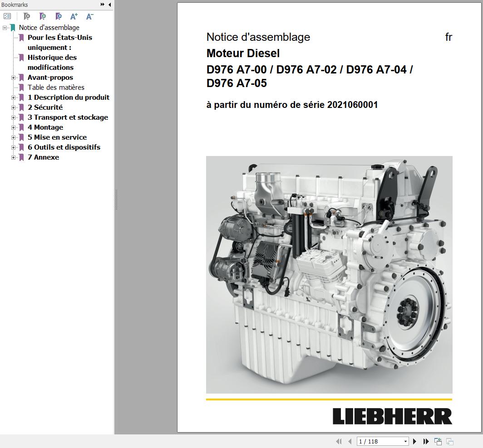Viewport: 483px width, 448px height.
Task: Shrink bookmark text with A- icon
Action: point(89,16)
